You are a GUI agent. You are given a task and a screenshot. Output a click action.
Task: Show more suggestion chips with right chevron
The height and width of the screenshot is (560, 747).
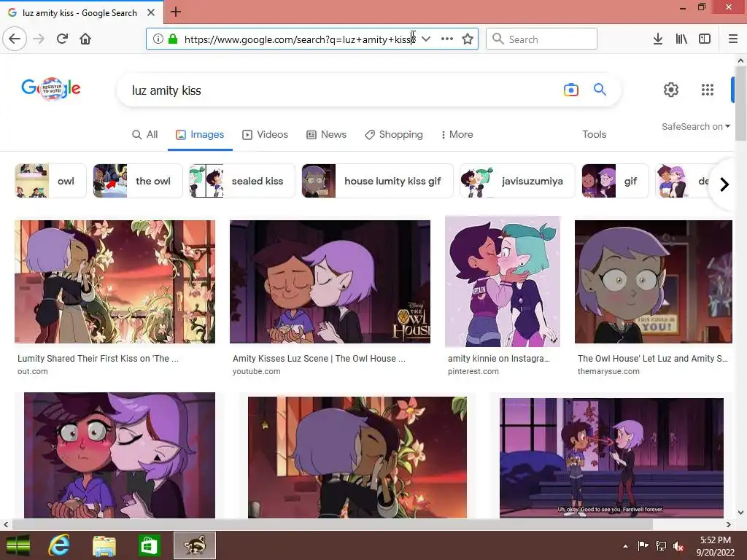click(724, 184)
